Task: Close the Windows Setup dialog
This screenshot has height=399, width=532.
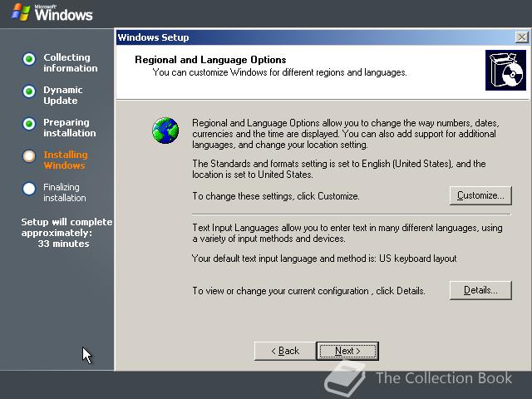Action: pyautogui.click(x=521, y=37)
